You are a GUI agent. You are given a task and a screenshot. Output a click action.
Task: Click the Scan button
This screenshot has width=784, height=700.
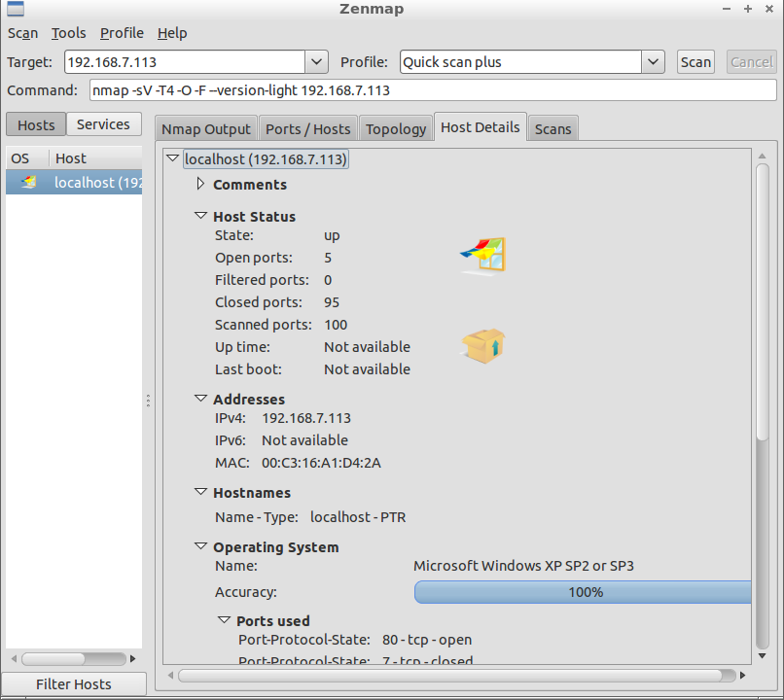point(695,62)
